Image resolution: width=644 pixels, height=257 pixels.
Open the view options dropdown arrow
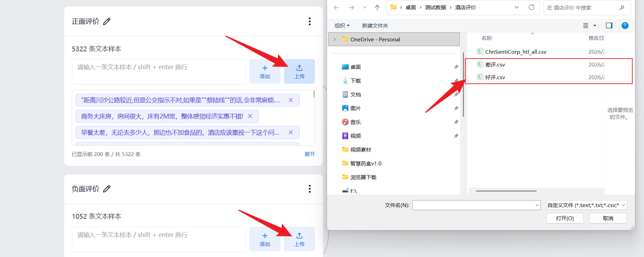595,25
